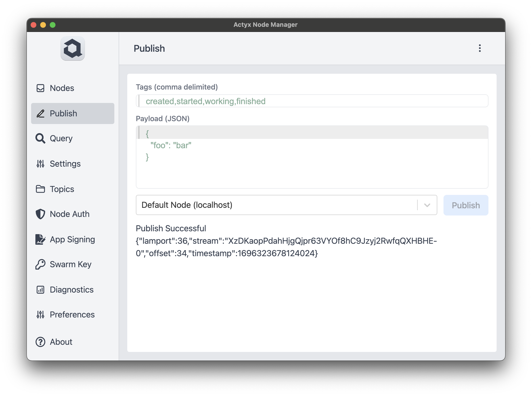Click the Actyx logo icon
The height and width of the screenshot is (396, 532).
pyautogui.click(x=72, y=49)
